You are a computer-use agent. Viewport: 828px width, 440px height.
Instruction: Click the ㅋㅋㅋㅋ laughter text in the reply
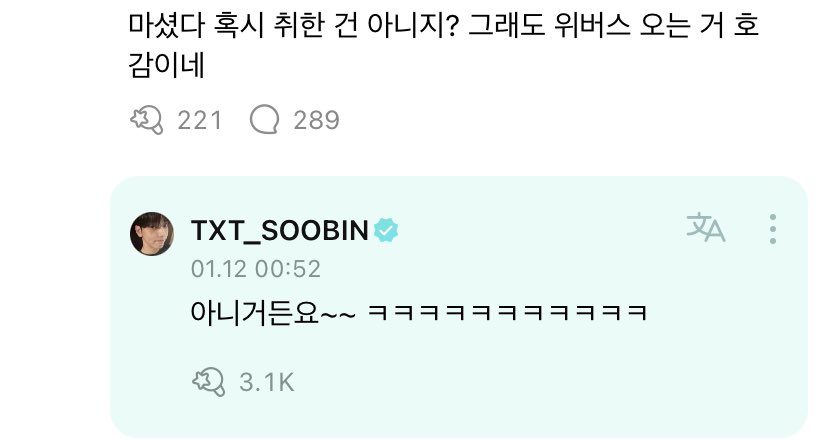tap(506, 313)
